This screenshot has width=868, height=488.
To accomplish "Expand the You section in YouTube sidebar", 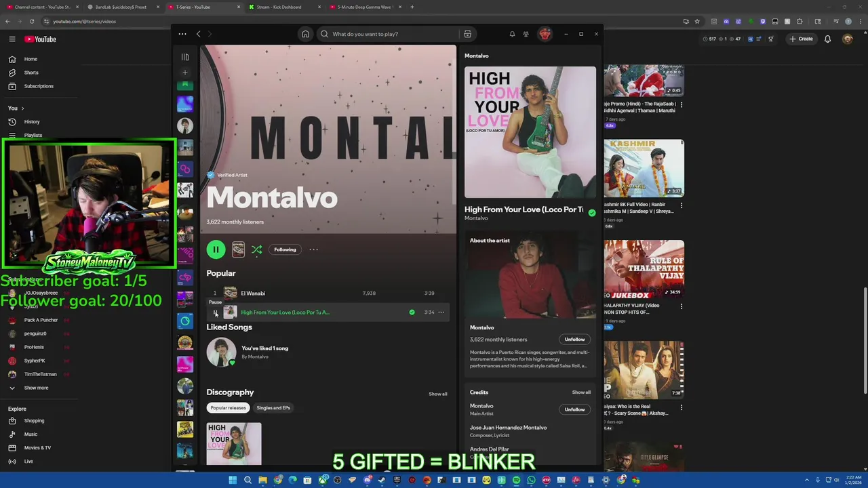I will tap(16, 108).
